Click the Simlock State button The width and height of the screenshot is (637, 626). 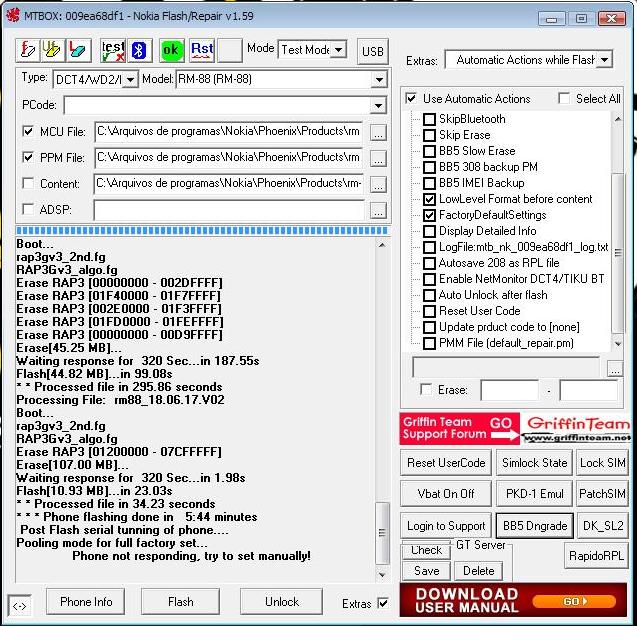pyautogui.click(x=534, y=463)
